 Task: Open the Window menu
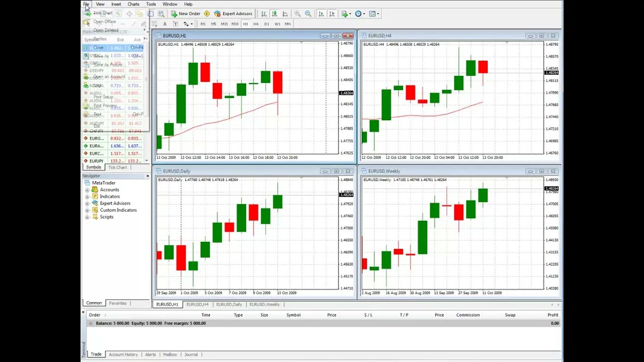click(170, 4)
